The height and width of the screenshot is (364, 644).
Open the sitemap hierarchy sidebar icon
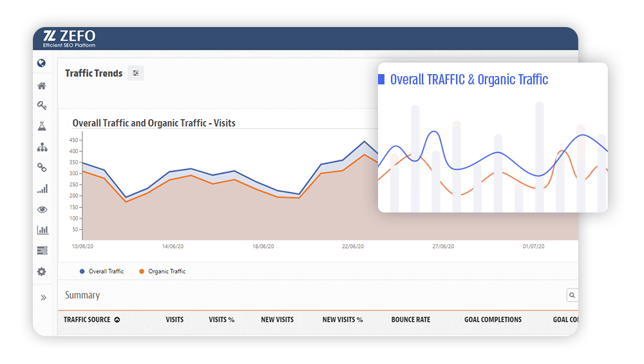tap(43, 147)
